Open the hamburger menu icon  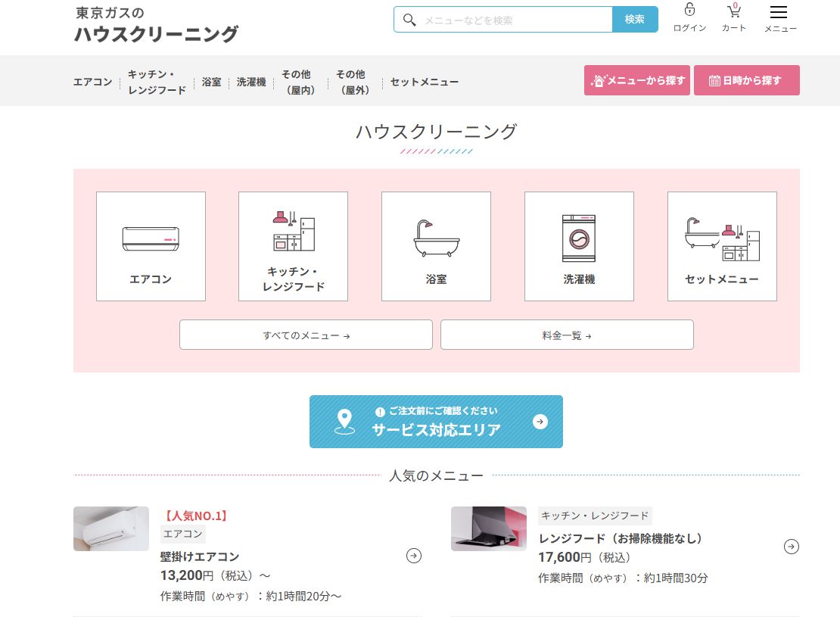(x=778, y=12)
